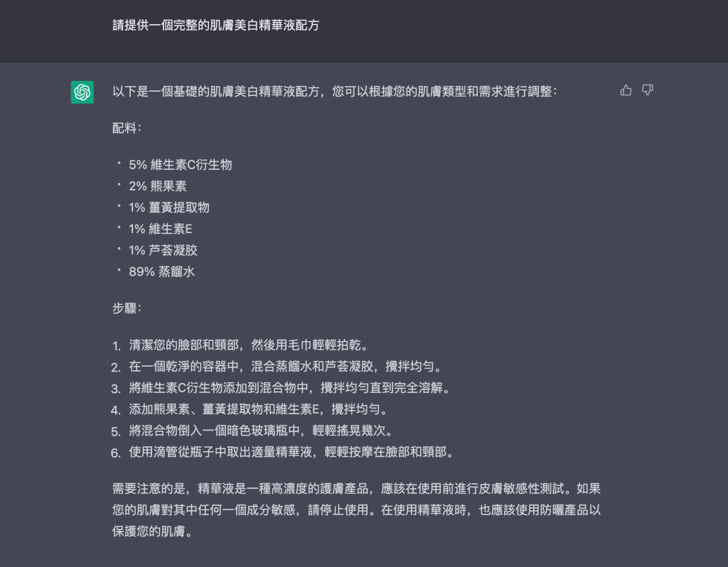Click the 1% 芦荟凝胶 ingredient

tap(164, 250)
